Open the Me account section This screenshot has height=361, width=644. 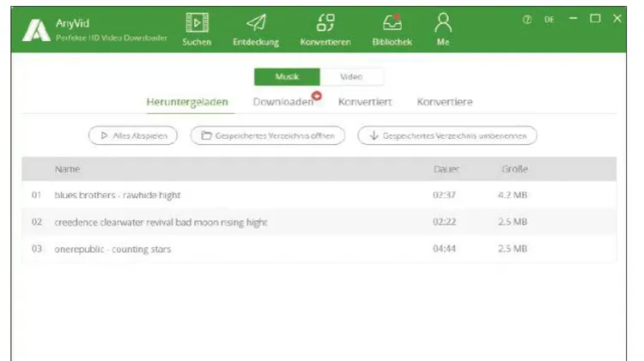point(443,29)
